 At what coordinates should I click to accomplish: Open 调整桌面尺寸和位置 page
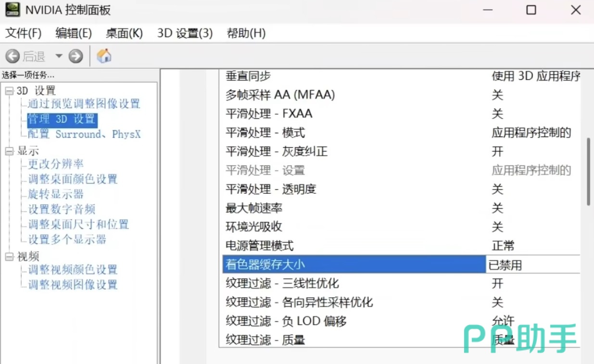[x=78, y=224]
